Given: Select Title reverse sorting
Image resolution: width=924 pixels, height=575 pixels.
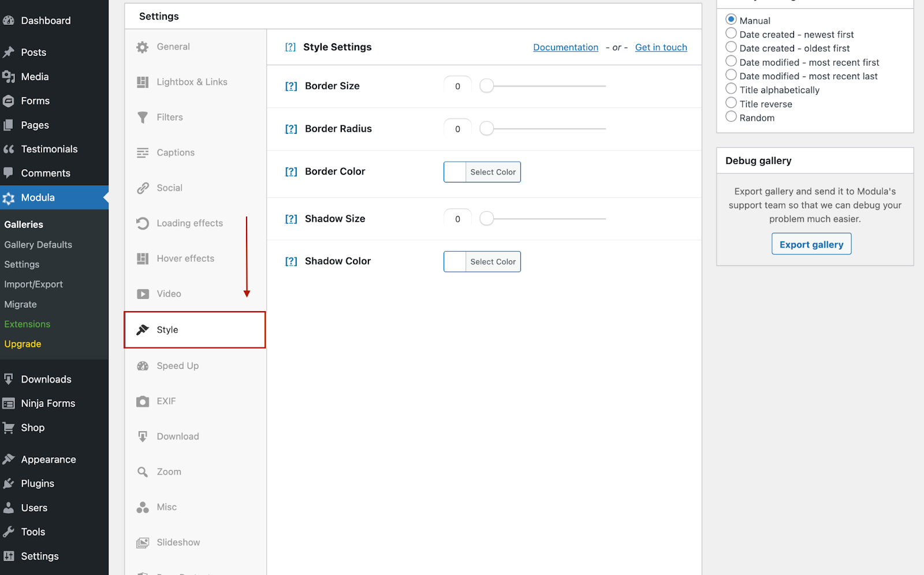Looking at the screenshot, I should 731,103.
